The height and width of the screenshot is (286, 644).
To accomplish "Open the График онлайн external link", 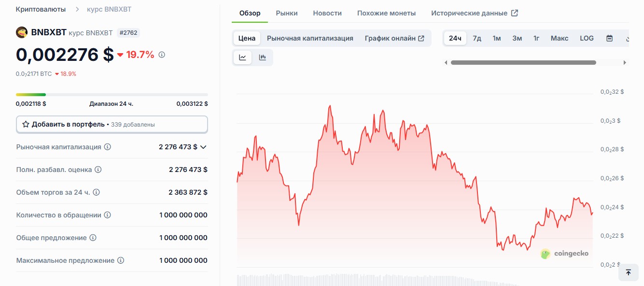I will click(x=394, y=38).
